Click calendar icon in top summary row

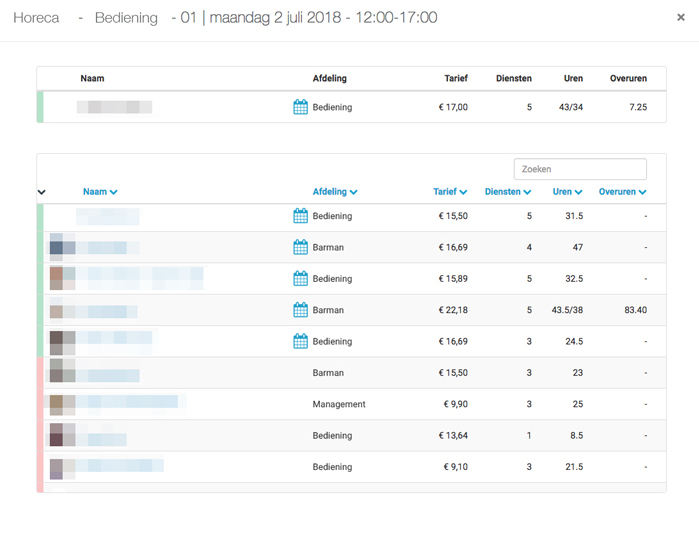point(300,107)
